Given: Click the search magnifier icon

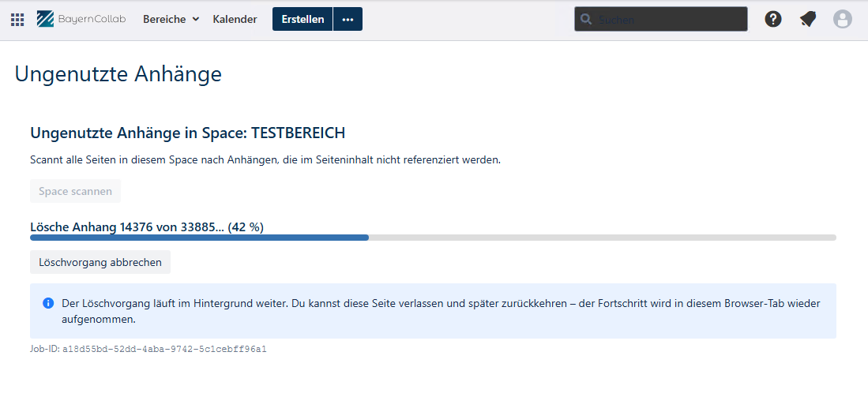Looking at the screenshot, I should point(586,20).
